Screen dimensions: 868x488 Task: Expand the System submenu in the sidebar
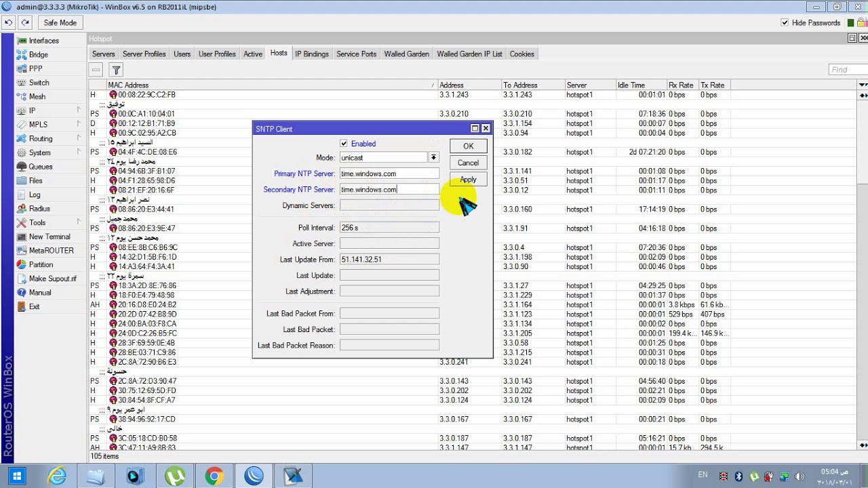tap(79, 152)
